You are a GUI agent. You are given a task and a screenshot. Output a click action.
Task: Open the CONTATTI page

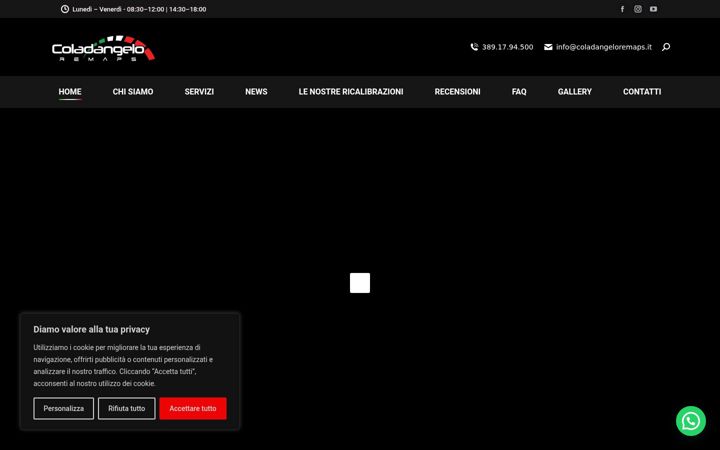(x=642, y=92)
